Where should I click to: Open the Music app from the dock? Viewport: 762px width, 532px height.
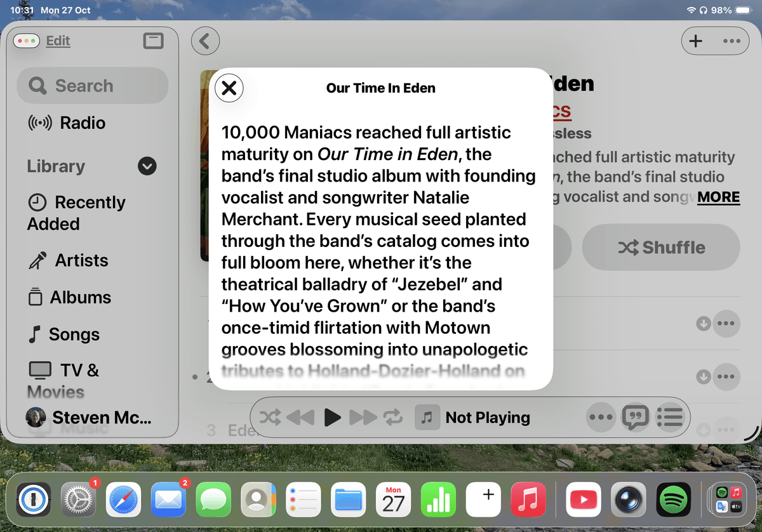coord(529,500)
